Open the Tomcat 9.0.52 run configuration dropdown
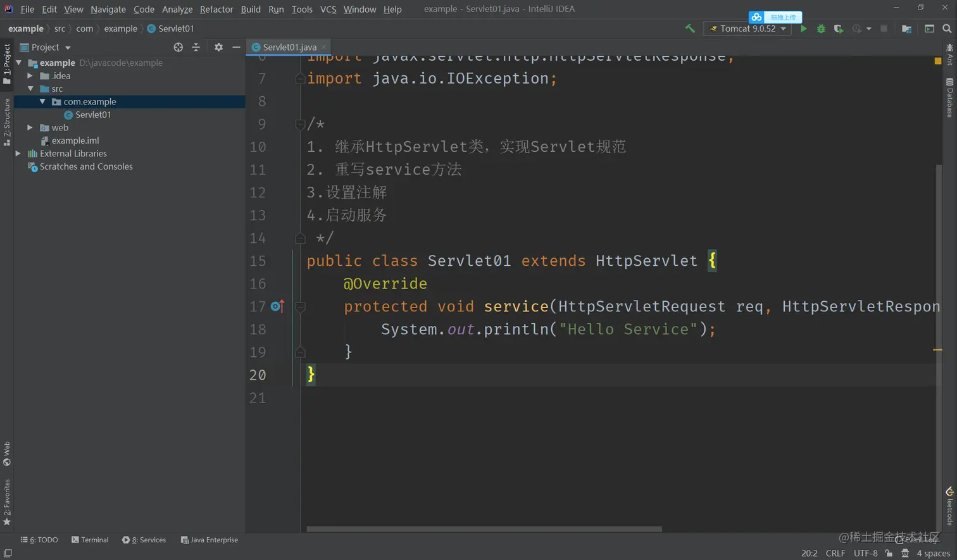 tap(747, 28)
